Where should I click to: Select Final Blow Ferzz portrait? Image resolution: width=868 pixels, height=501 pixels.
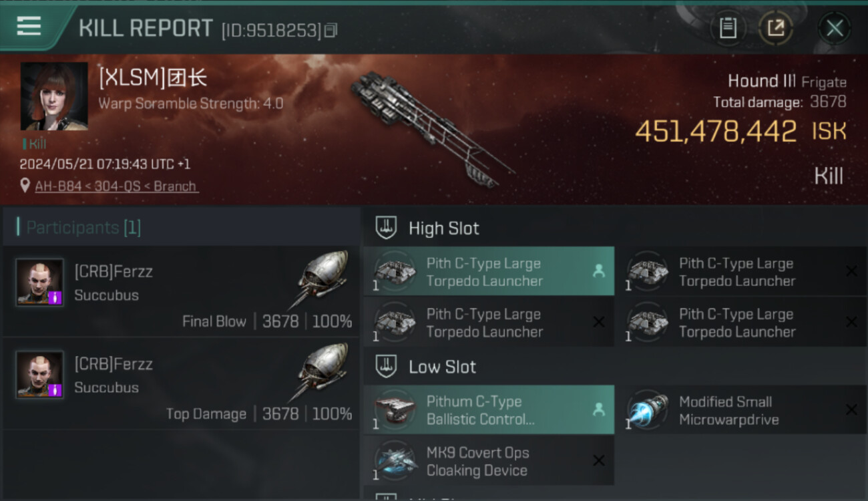click(40, 283)
